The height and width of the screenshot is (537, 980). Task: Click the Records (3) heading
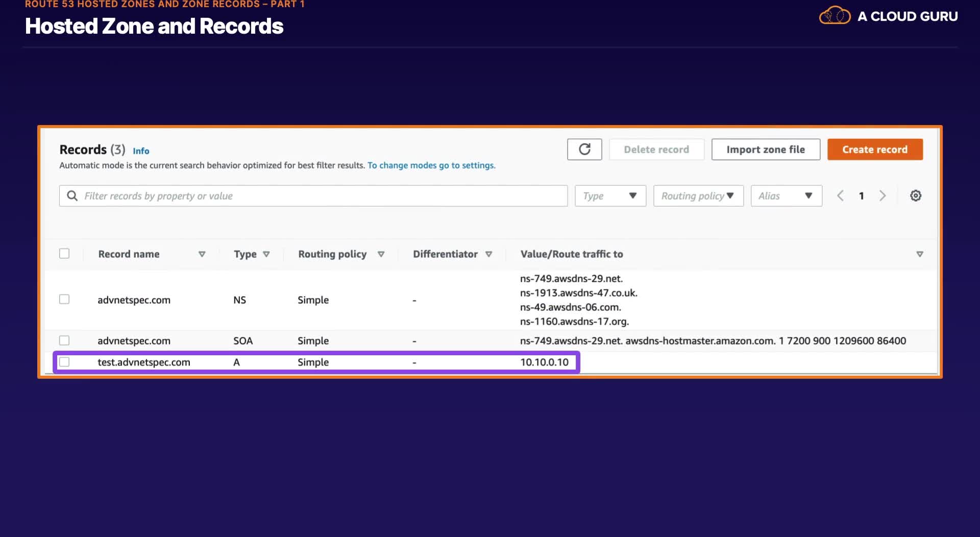click(x=92, y=150)
